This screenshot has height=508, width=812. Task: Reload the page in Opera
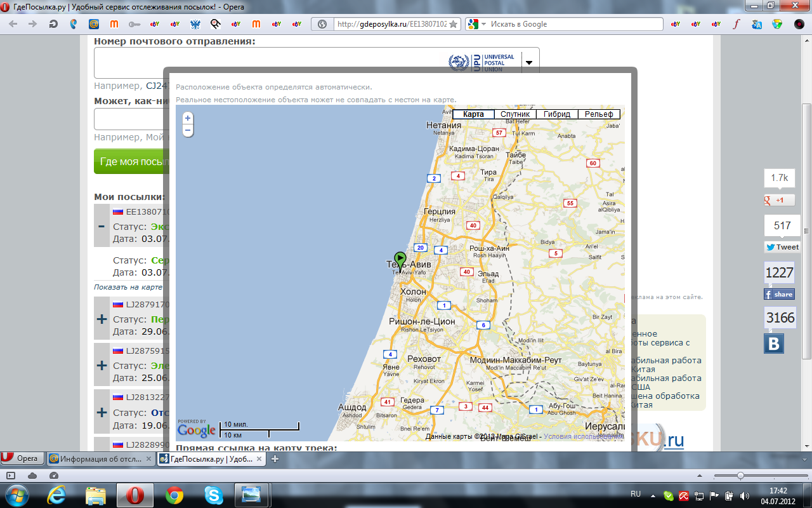pyautogui.click(x=53, y=24)
